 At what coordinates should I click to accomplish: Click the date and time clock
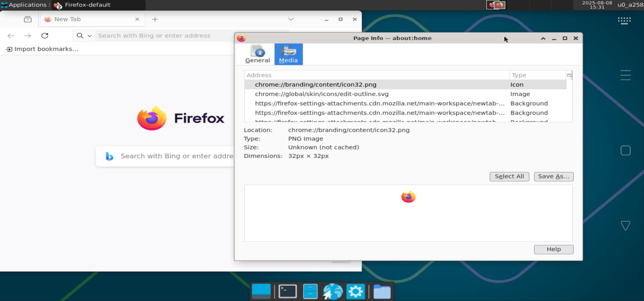point(597,5)
